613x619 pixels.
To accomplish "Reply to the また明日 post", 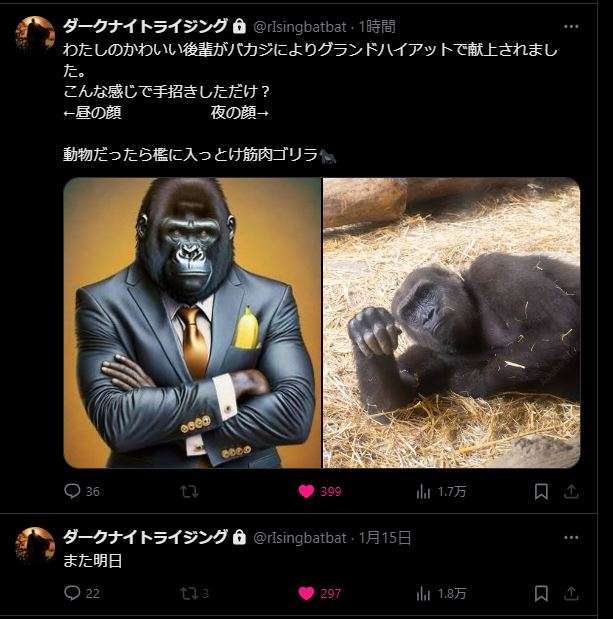I will pos(72,593).
